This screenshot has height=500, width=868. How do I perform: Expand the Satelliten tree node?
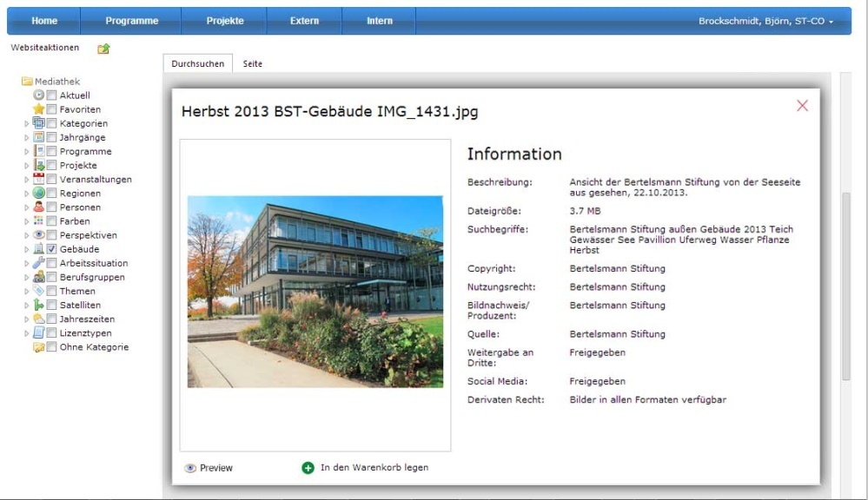[26, 306]
